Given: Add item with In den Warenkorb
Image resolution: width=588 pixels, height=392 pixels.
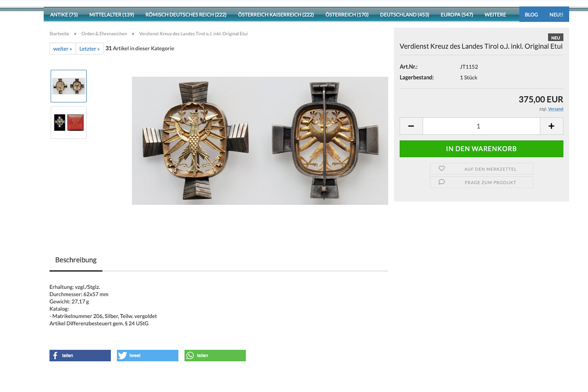Looking at the screenshot, I should pos(481,149).
